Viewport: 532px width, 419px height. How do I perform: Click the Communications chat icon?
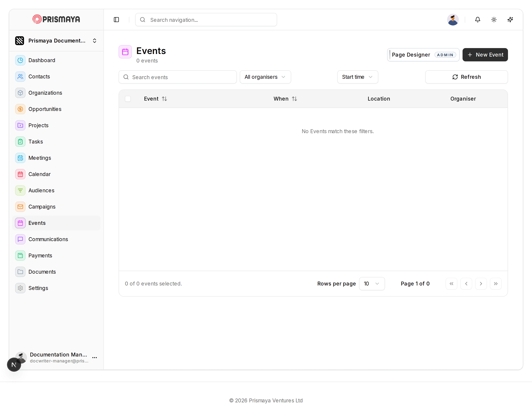pyautogui.click(x=20, y=239)
